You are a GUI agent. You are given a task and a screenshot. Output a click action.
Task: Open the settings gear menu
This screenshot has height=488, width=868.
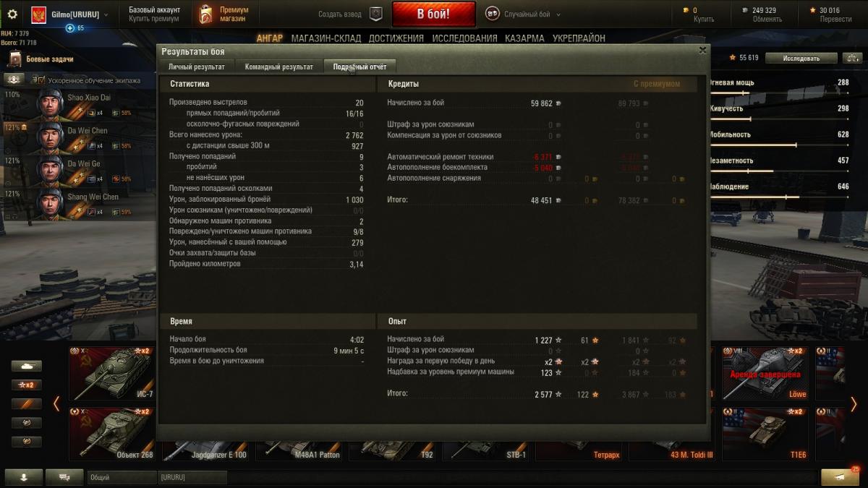tap(12, 14)
